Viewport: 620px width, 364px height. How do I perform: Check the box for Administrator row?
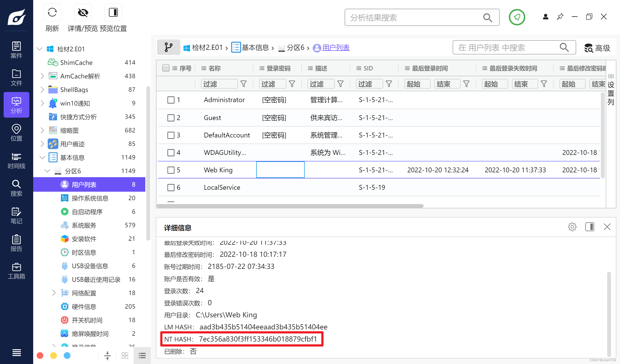click(x=171, y=100)
